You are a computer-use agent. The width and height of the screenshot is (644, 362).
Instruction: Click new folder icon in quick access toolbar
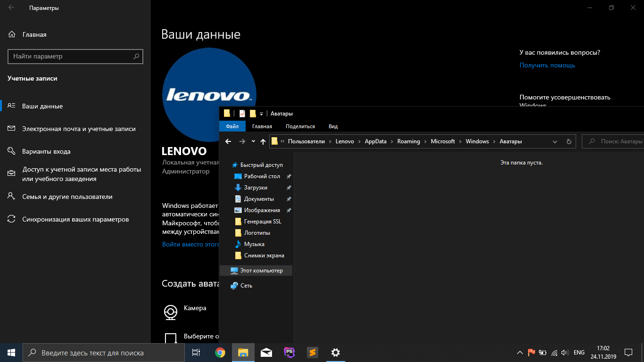[253, 114]
